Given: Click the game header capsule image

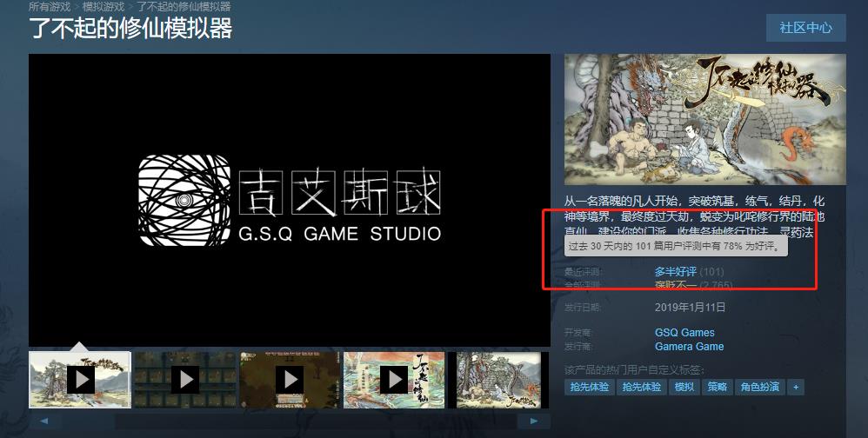Looking at the screenshot, I should (x=704, y=119).
